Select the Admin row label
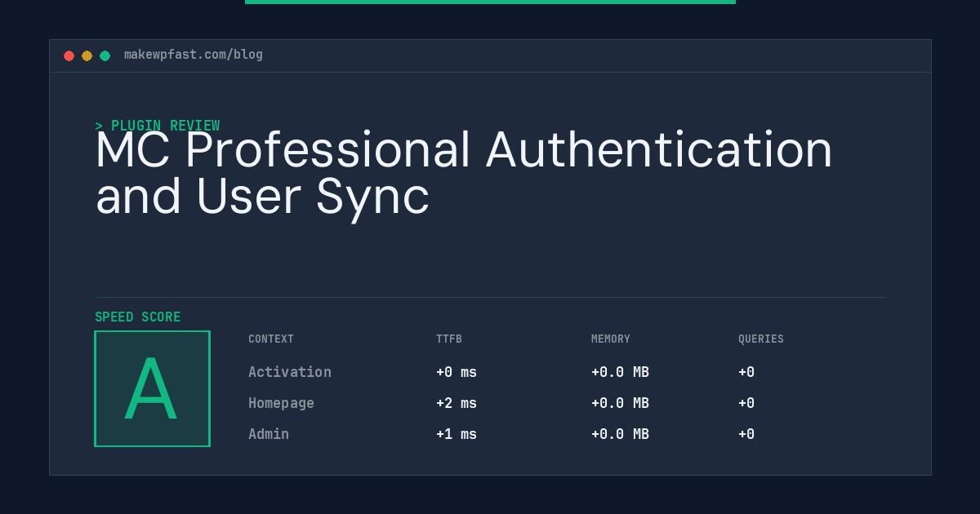Viewport: 980px width, 514px height. pyautogui.click(x=269, y=434)
